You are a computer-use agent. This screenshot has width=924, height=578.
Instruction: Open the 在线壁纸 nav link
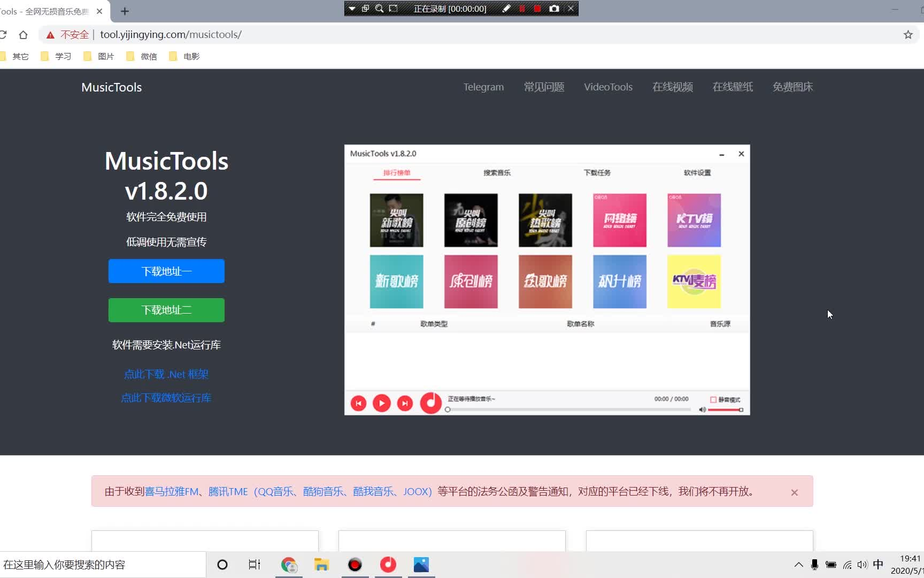pos(733,87)
